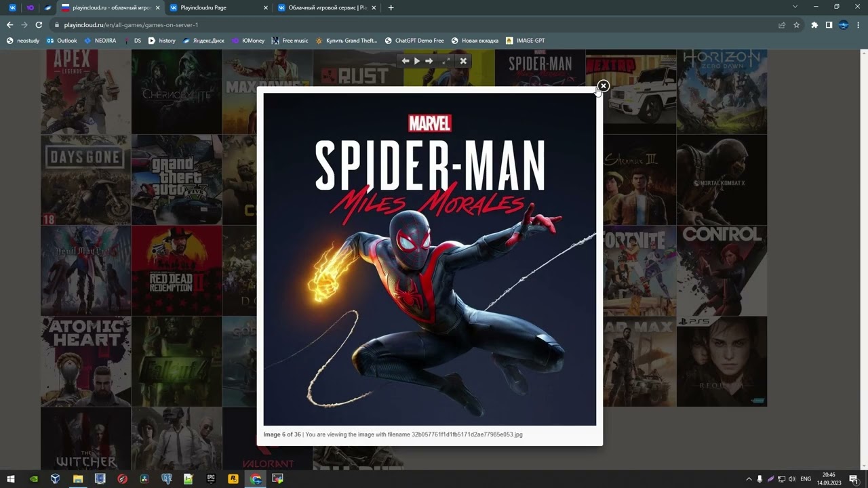
Task: Open Fallout 4 game thumbnail
Action: tap(176, 361)
